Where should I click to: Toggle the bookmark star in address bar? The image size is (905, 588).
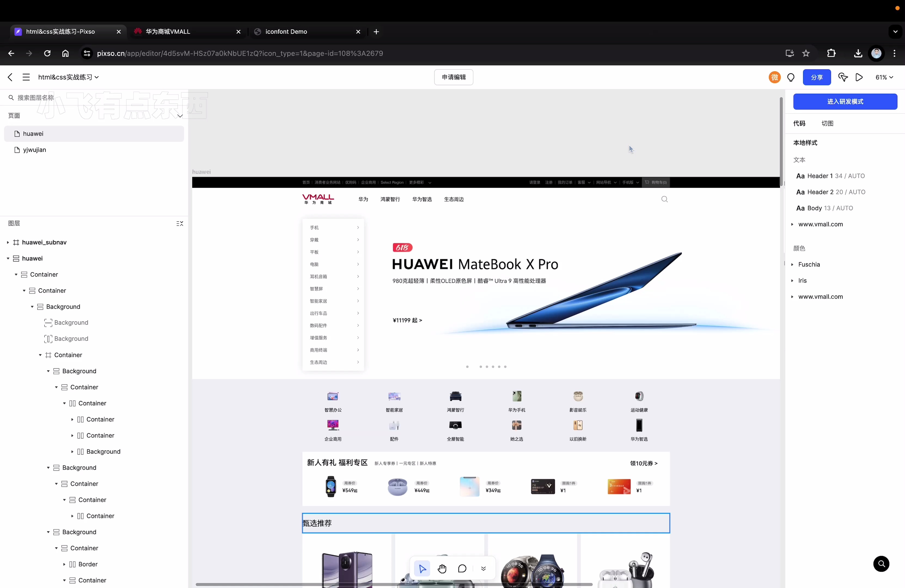click(x=806, y=54)
